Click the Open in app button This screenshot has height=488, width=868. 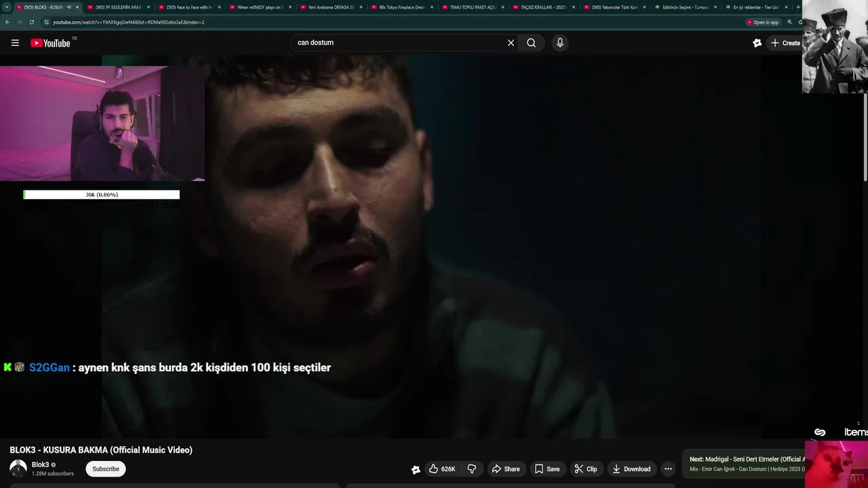[763, 22]
